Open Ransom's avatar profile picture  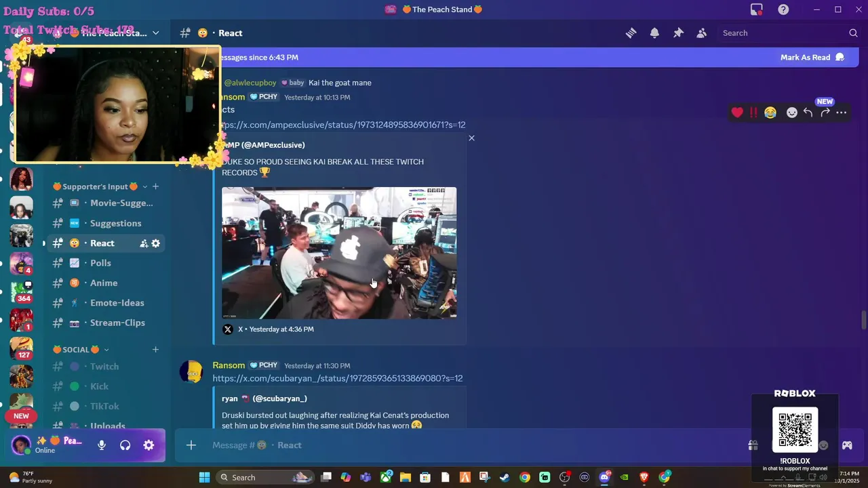click(193, 372)
